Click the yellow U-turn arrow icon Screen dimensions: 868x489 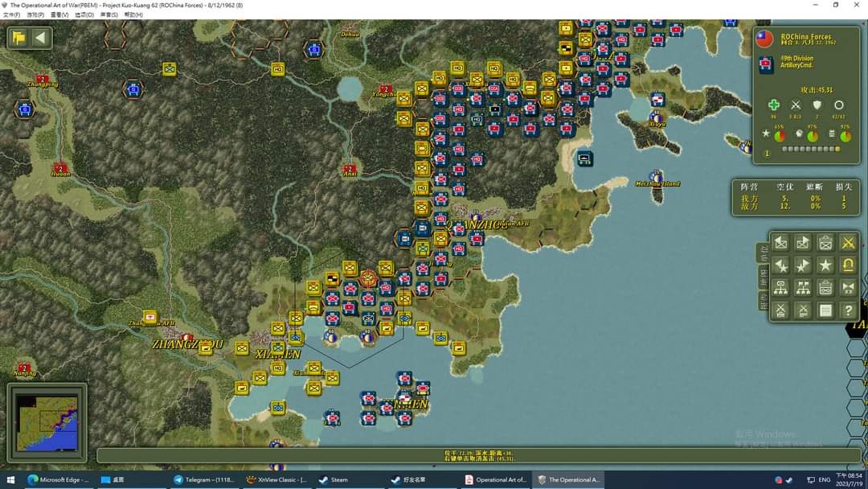(847, 265)
